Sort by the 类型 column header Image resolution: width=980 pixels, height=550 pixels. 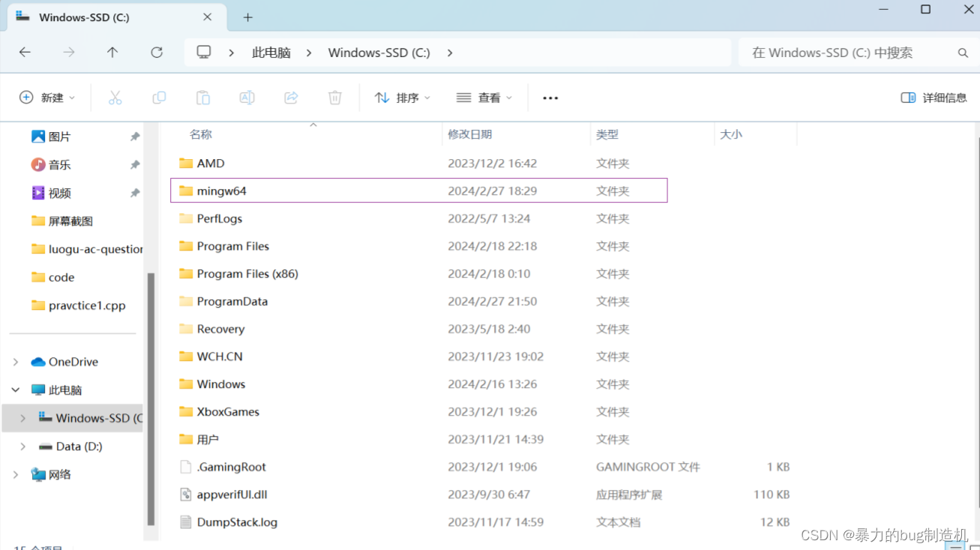607,134
